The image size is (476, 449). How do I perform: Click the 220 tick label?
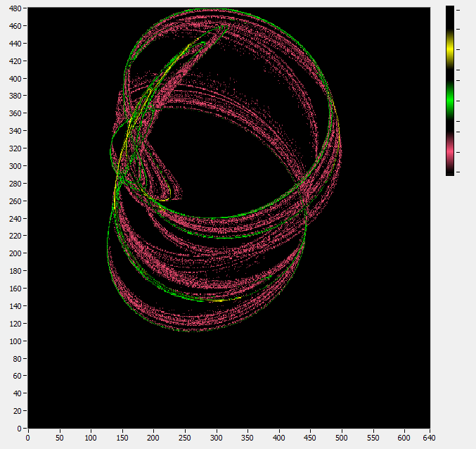(15, 236)
